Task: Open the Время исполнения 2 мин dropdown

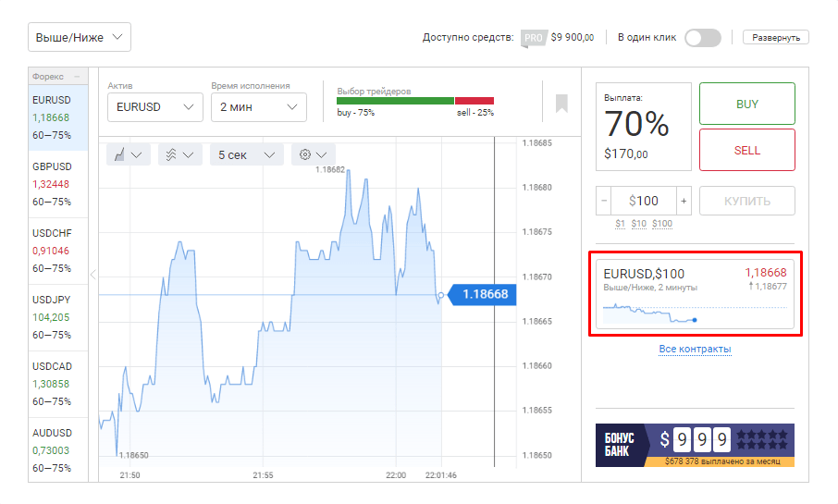Action: 258,107
